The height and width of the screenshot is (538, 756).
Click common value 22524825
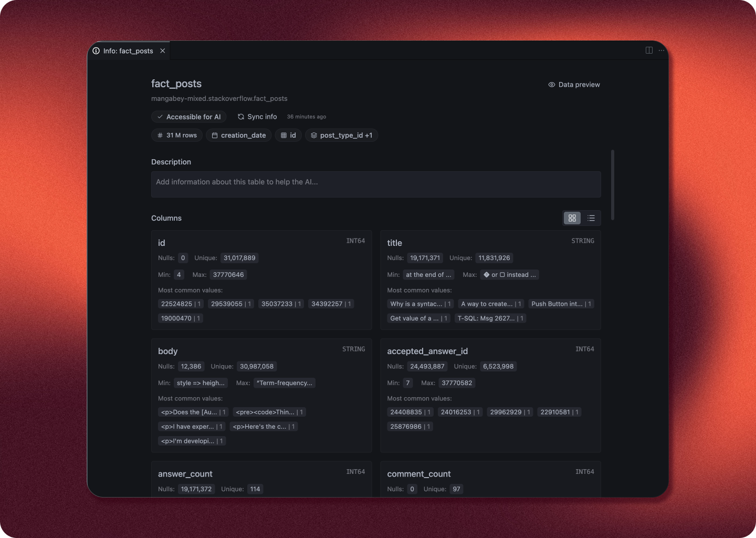(x=181, y=304)
